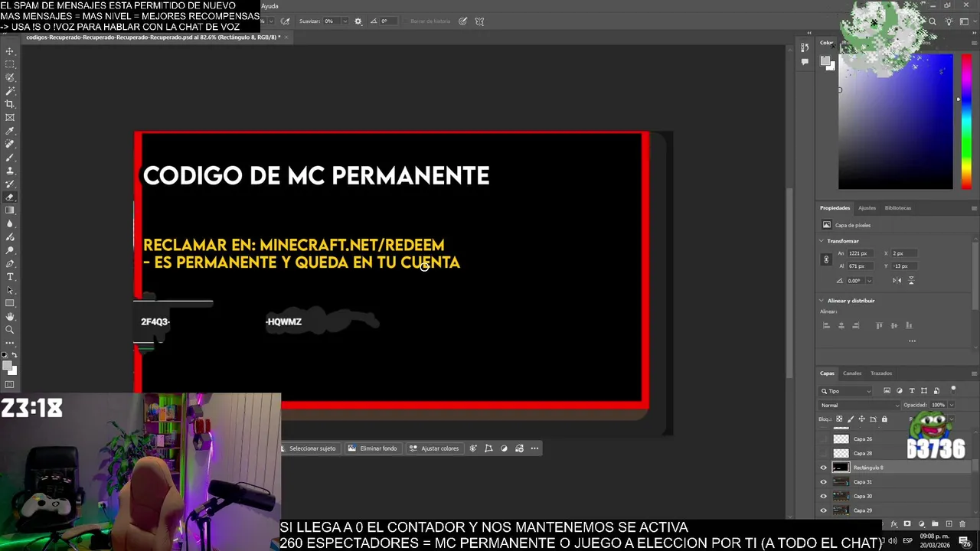Screen dimensions: 980x551
Task: Select the Zoom tool
Action: point(10,330)
